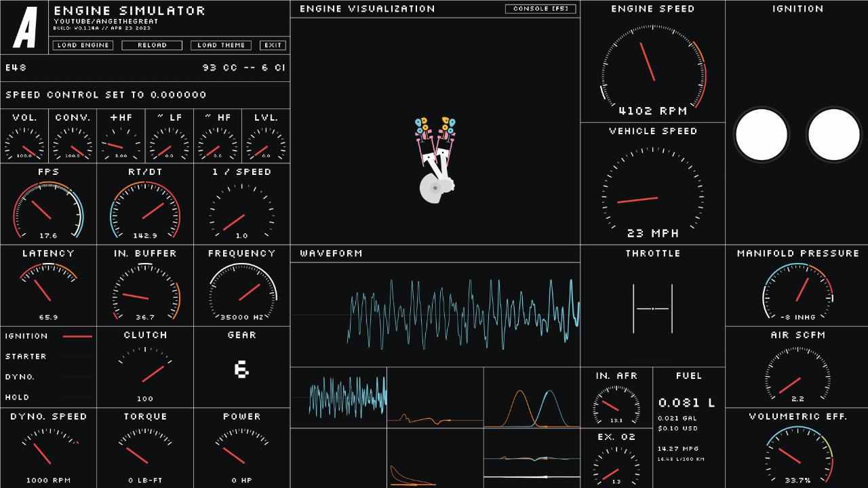Screen dimensions: 868x488
Task: Click the Exit button
Action: (273, 45)
